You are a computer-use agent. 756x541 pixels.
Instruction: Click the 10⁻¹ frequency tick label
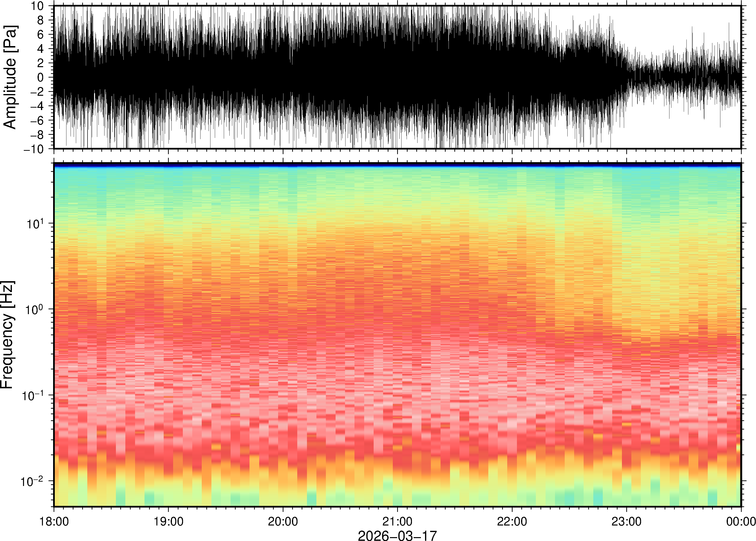[32, 395]
